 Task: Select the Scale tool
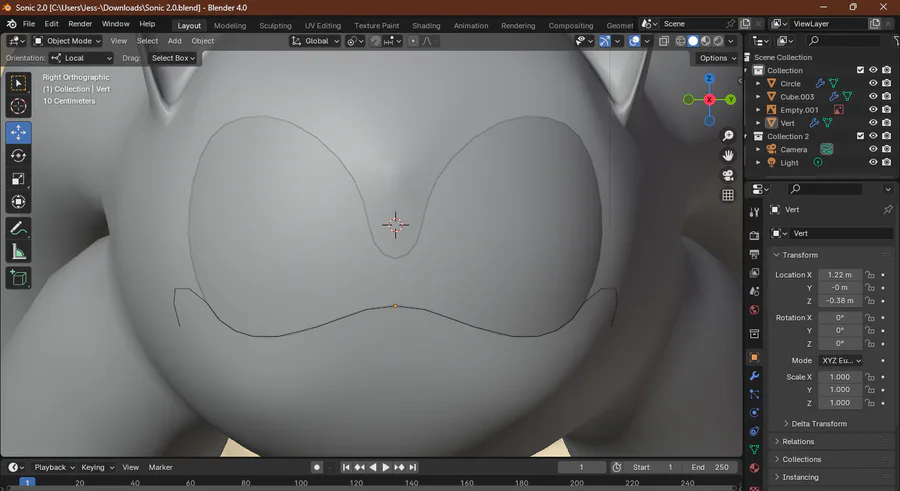[x=18, y=179]
